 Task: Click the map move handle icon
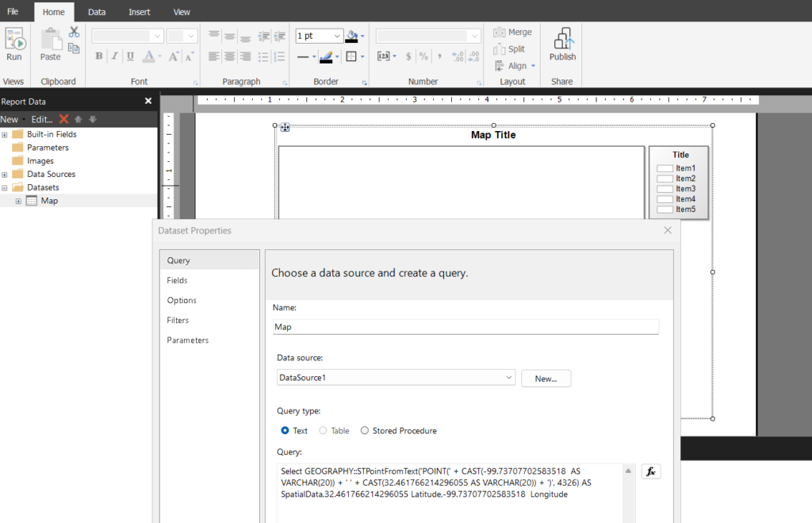point(285,127)
